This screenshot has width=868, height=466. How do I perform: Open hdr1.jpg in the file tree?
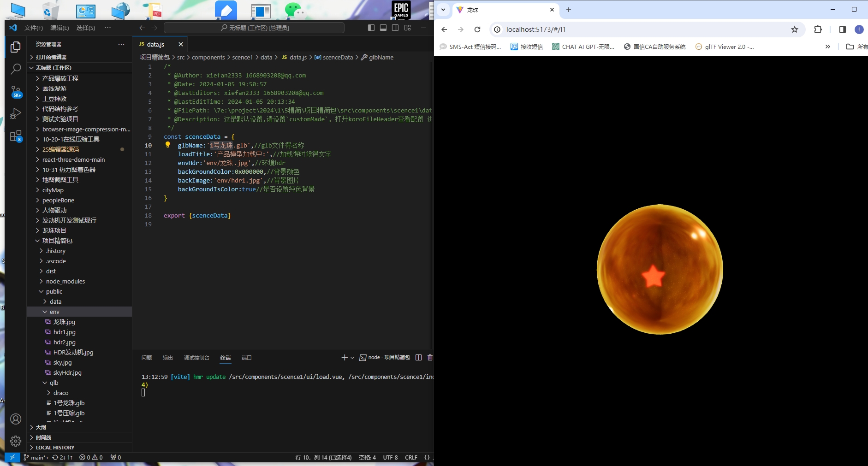[x=79, y=332]
